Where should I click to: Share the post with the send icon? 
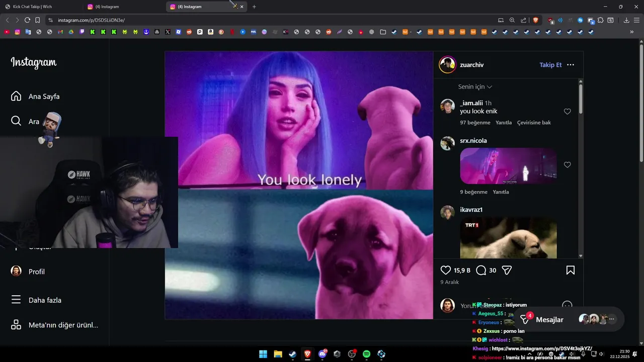pyautogui.click(x=507, y=270)
